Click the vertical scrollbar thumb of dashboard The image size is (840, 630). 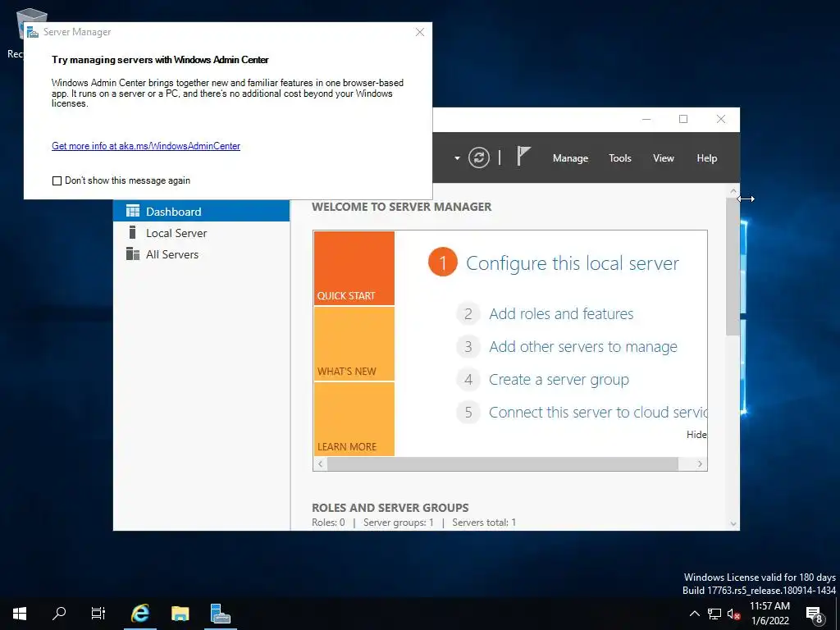coord(733,267)
